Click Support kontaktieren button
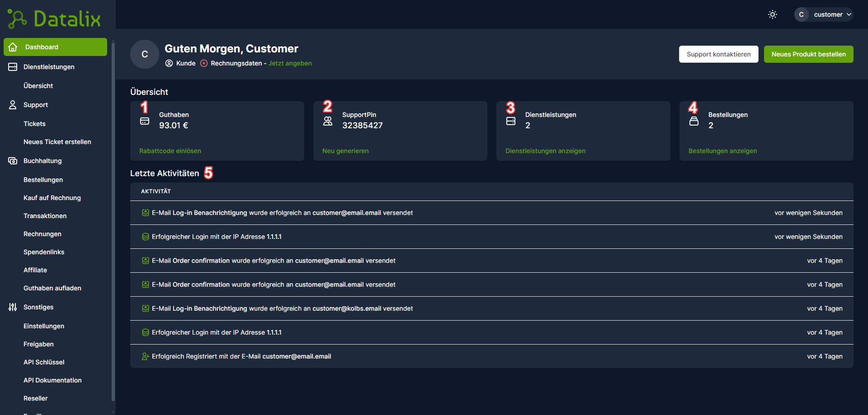Screen dimensions: 868x415 (719, 54)
